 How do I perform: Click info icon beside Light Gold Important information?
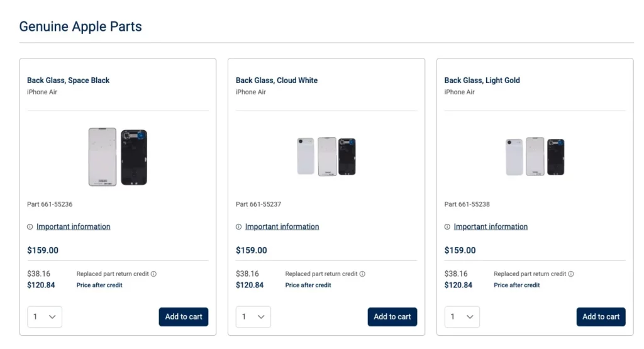pyautogui.click(x=447, y=227)
